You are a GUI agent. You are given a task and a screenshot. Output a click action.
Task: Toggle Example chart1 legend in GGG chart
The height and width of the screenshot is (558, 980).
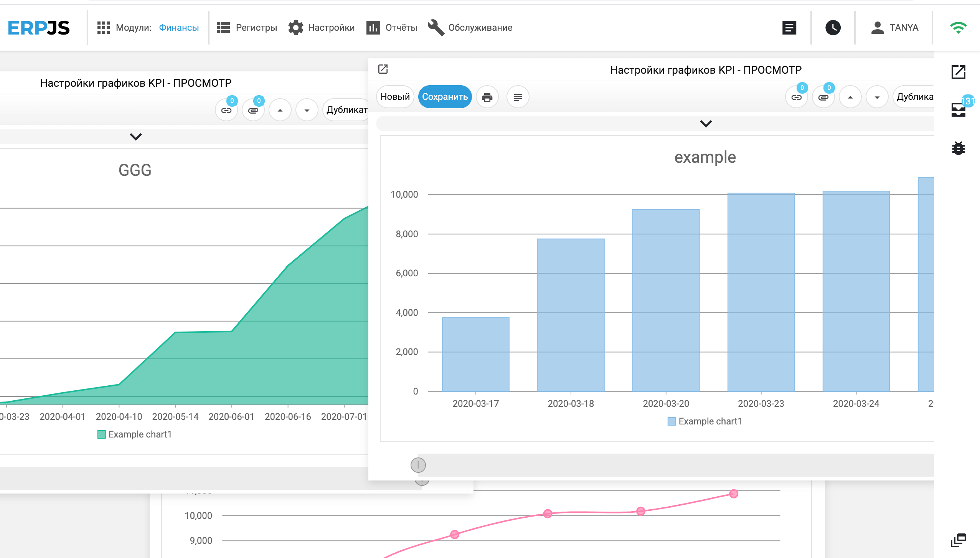(135, 434)
